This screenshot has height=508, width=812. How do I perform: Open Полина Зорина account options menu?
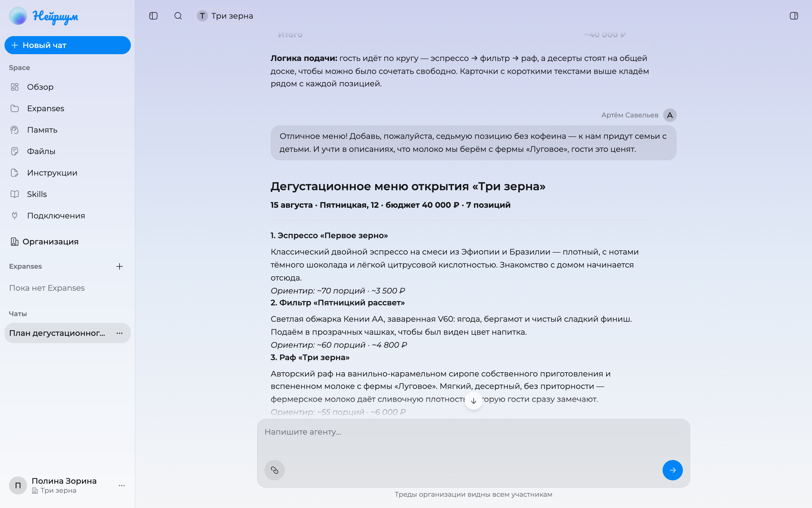point(122,485)
